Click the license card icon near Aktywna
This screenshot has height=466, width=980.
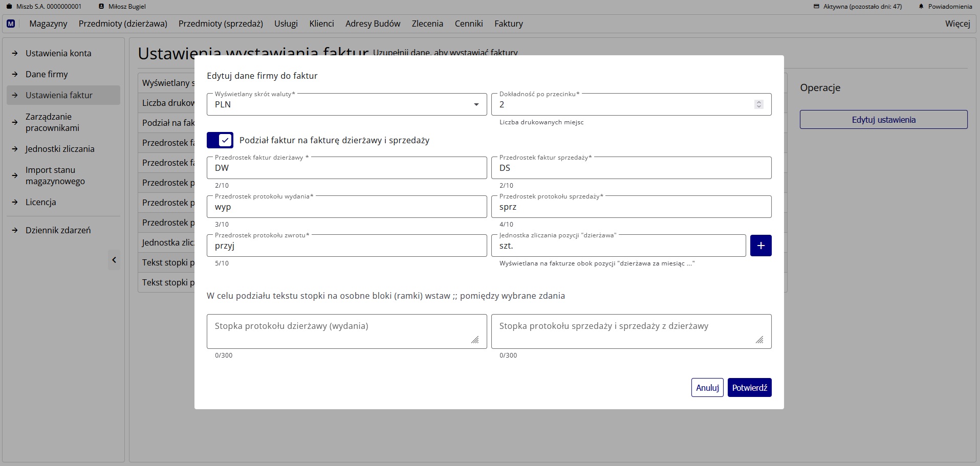click(816, 7)
